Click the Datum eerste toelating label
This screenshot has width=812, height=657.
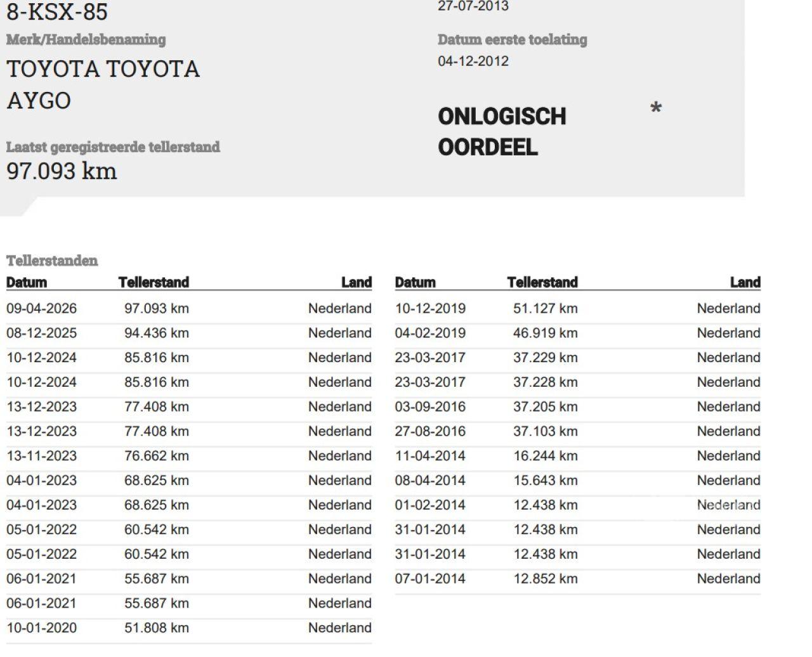[x=512, y=39]
